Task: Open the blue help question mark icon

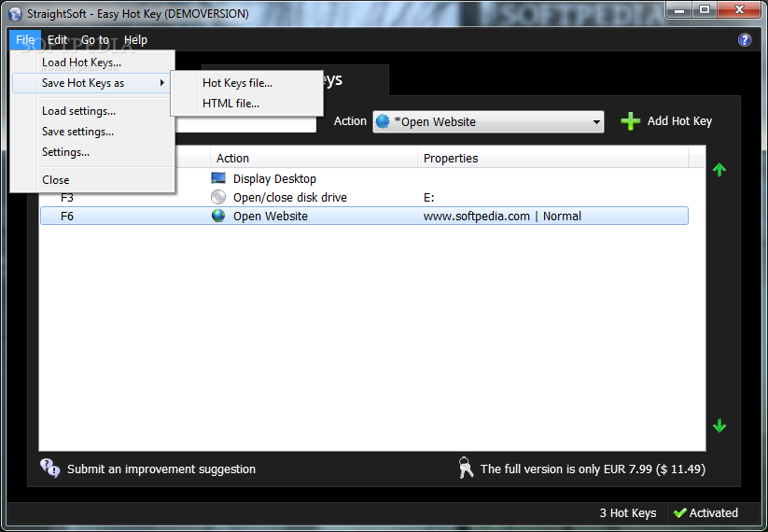Action: coord(745,40)
